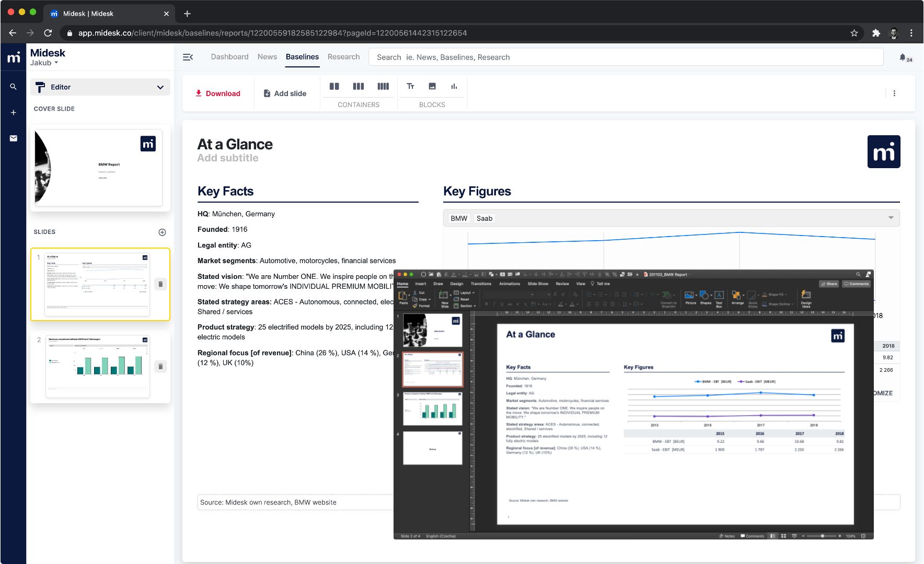Select slide 2 bar chart thumbnail
This screenshot has width=924, height=564.
tap(98, 366)
